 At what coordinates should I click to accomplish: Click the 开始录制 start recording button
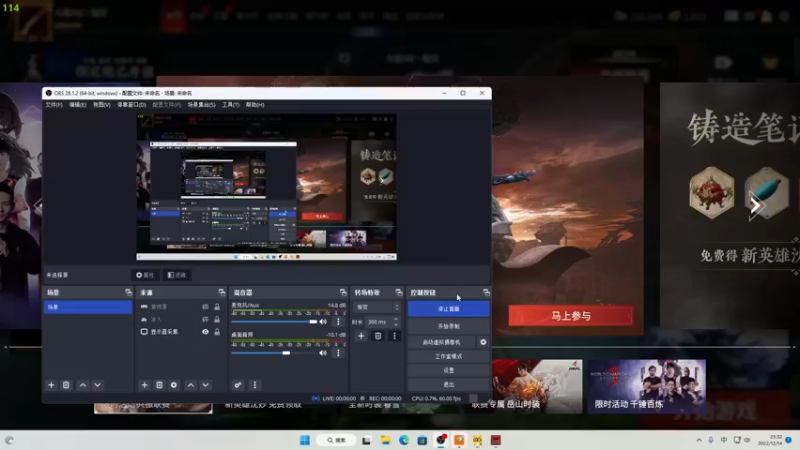[448, 326]
